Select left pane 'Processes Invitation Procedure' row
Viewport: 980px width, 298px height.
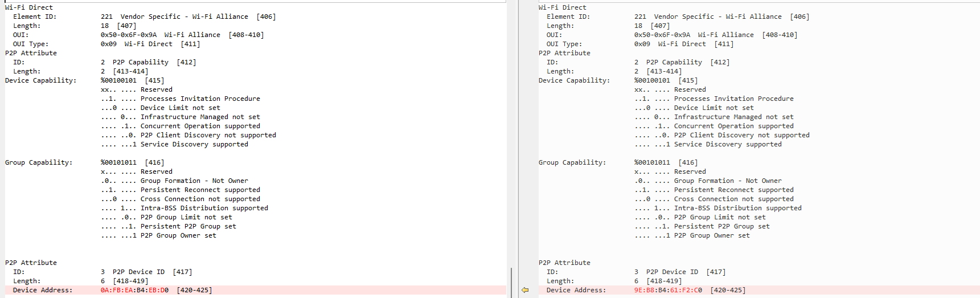point(181,99)
